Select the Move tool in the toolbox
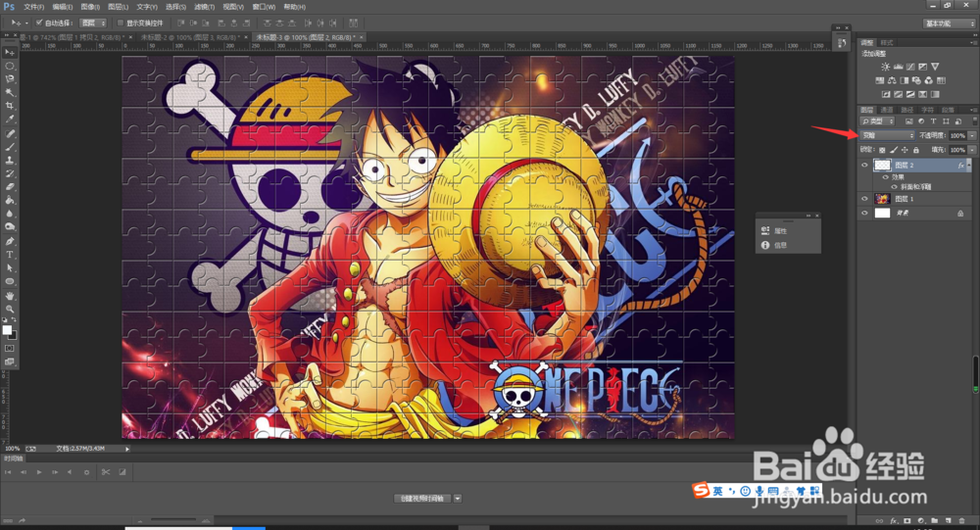Viewport: 980px width, 530px height. (x=10, y=53)
